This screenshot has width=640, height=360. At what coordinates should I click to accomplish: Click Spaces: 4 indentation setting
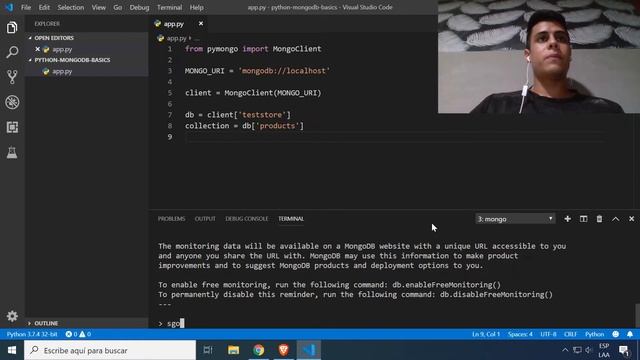[520, 334]
